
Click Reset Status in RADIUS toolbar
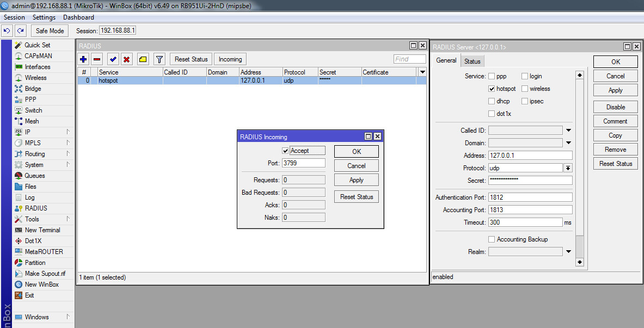(x=191, y=59)
